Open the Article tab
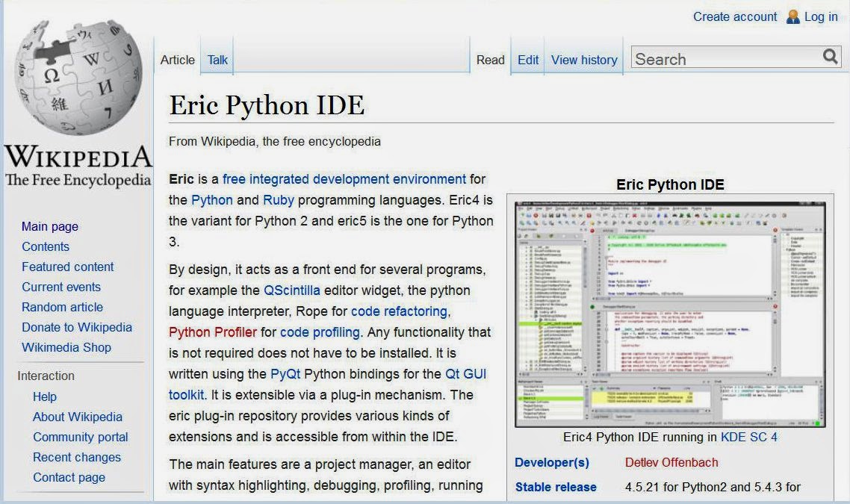The width and height of the screenshot is (850, 504). tap(177, 60)
